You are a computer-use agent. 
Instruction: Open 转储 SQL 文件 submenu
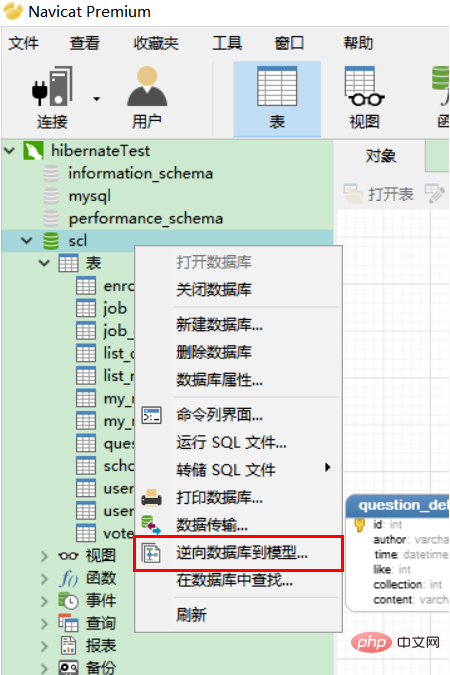point(239,470)
